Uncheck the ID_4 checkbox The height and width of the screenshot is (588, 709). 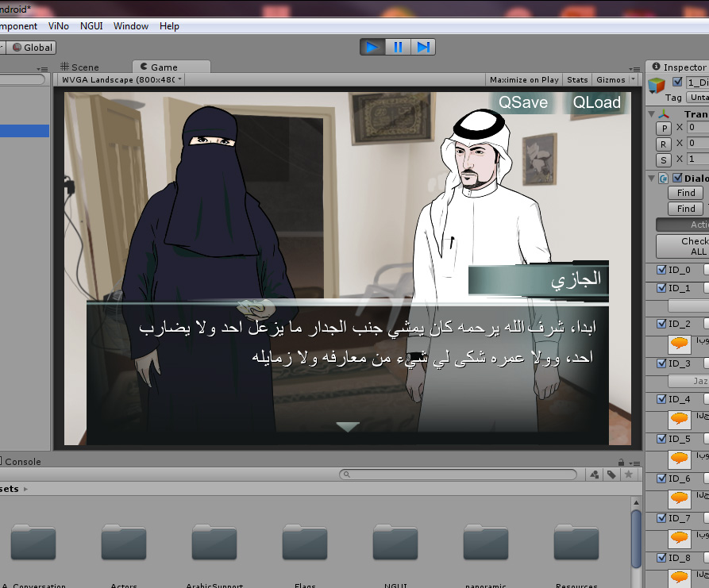pos(662,399)
